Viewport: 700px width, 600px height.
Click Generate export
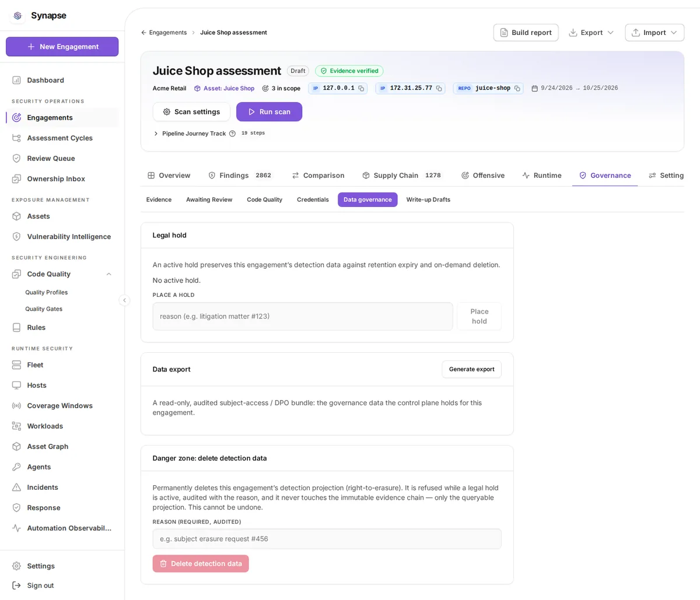pyautogui.click(x=471, y=369)
